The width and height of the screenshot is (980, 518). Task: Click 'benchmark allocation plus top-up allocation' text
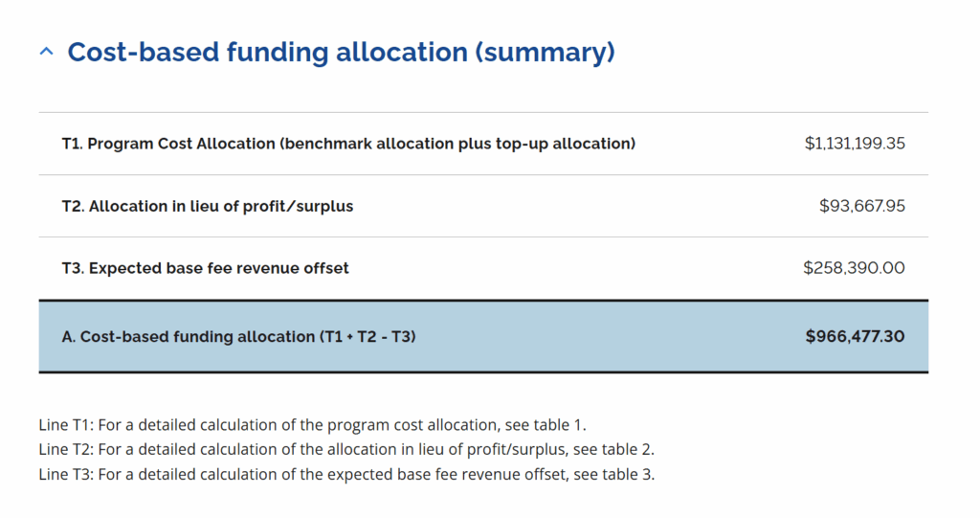[x=457, y=144]
